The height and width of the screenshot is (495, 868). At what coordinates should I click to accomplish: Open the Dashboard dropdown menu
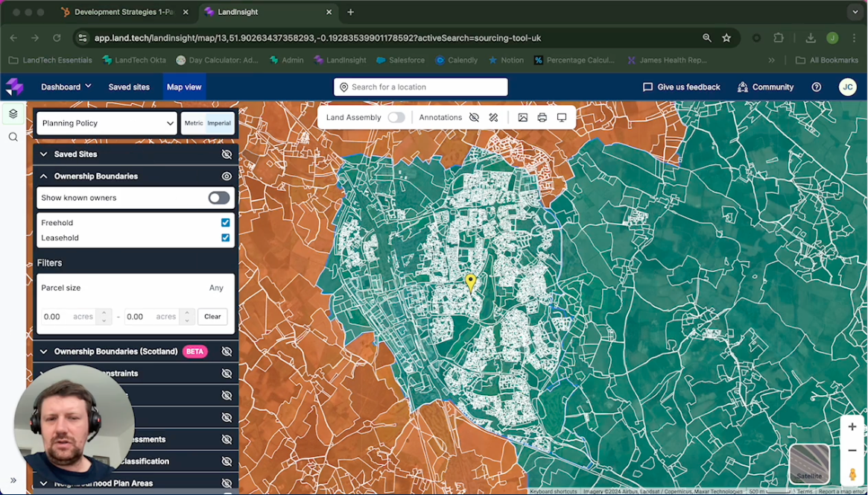click(x=66, y=87)
